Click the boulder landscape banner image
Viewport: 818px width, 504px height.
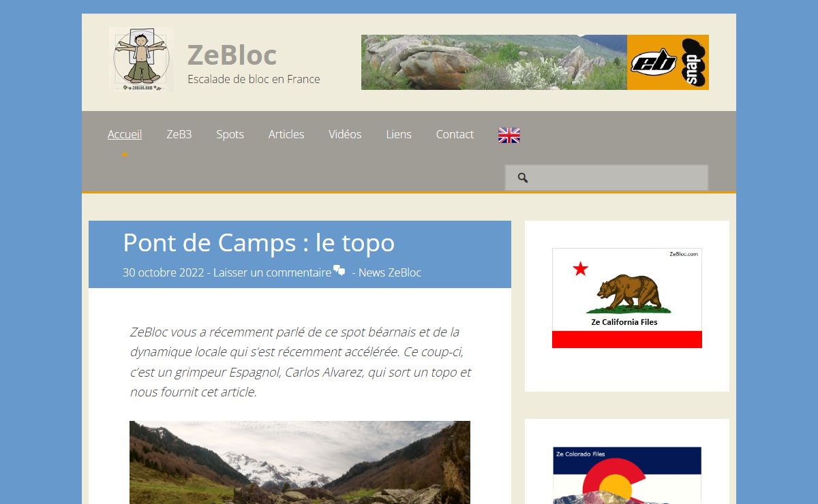[494, 63]
